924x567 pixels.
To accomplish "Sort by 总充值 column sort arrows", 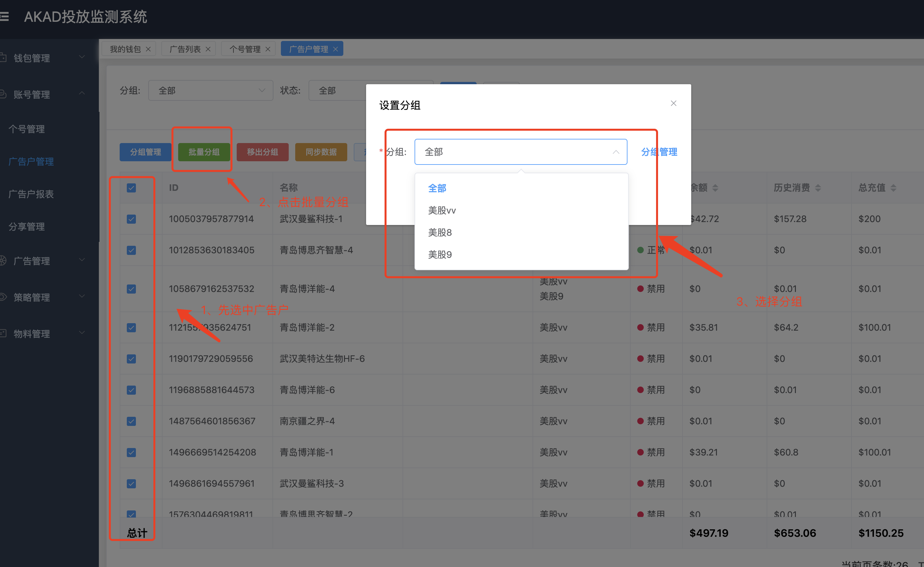I will click(893, 188).
